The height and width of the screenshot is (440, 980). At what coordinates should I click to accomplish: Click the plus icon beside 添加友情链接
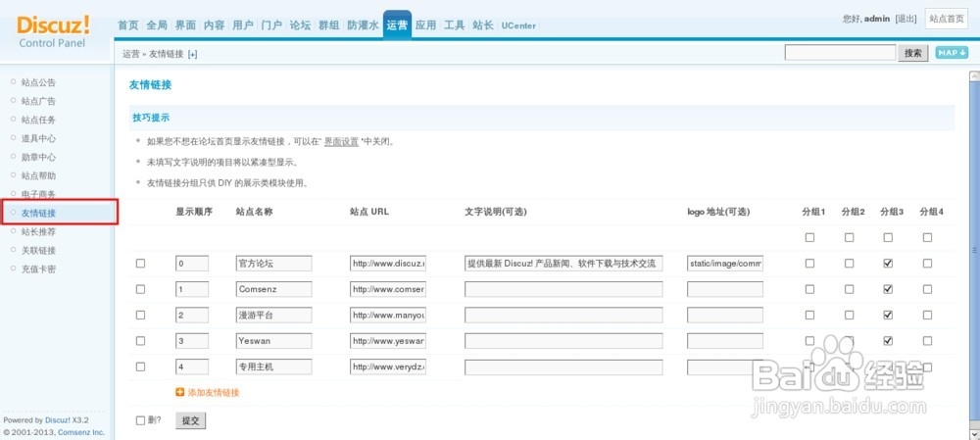coord(180,393)
